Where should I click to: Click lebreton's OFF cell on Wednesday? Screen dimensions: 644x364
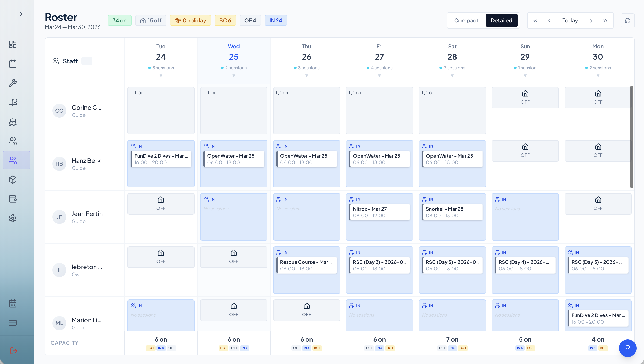point(234,257)
